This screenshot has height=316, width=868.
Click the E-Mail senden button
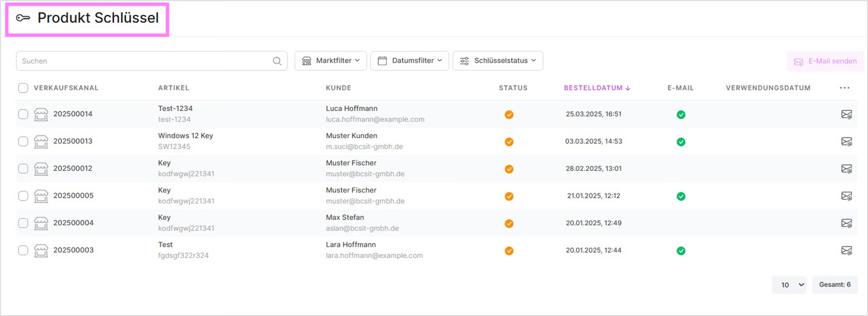pyautogui.click(x=825, y=61)
